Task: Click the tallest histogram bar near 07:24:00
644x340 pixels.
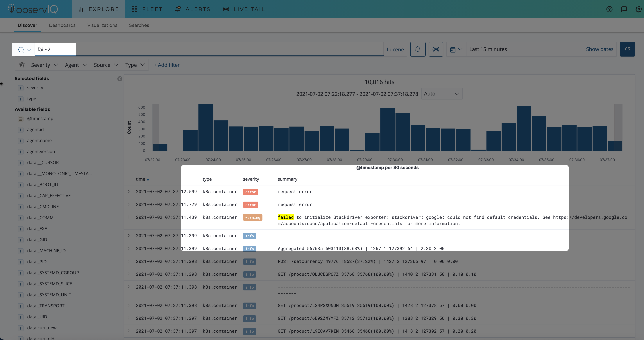Action: point(205,128)
